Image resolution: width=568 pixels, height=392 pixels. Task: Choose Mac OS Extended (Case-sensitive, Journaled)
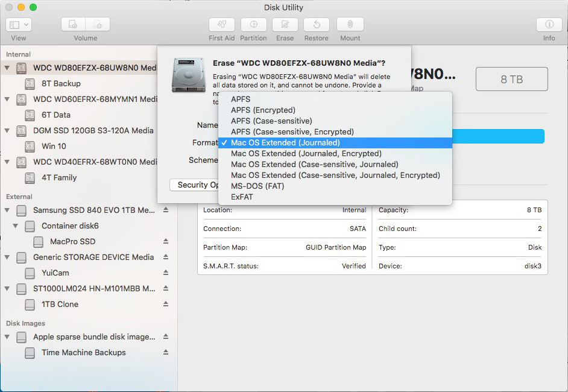(335, 165)
